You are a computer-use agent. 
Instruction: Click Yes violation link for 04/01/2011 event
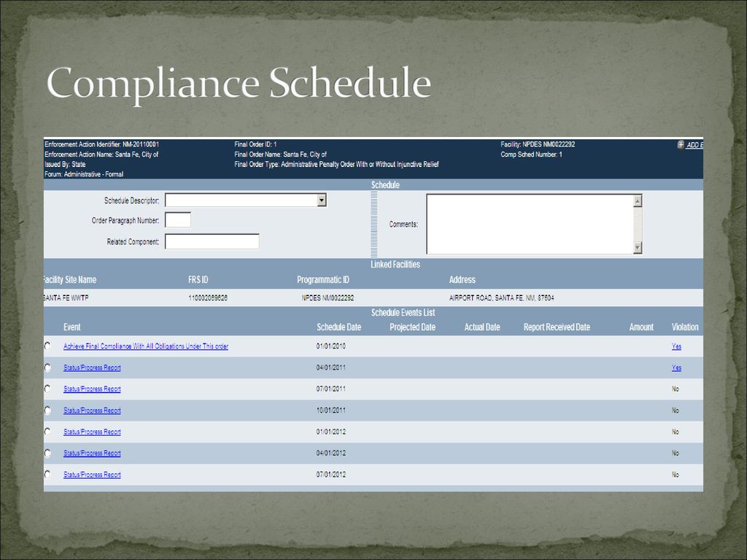[676, 367]
